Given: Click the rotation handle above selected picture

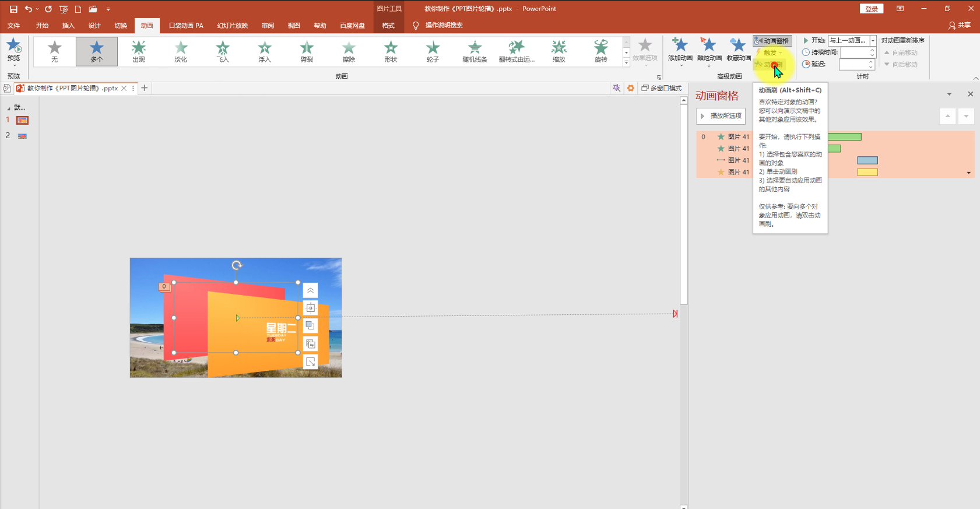Looking at the screenshot, I should (x=236, y=265).
